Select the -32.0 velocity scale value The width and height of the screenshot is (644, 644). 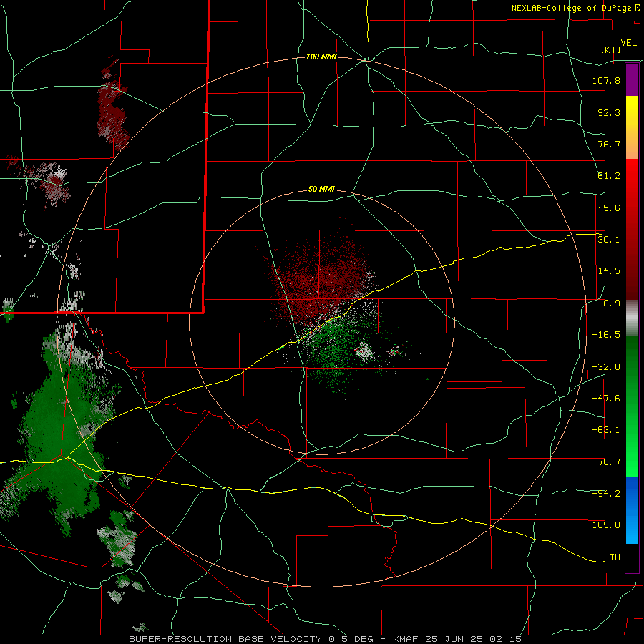tap(606, 366)
